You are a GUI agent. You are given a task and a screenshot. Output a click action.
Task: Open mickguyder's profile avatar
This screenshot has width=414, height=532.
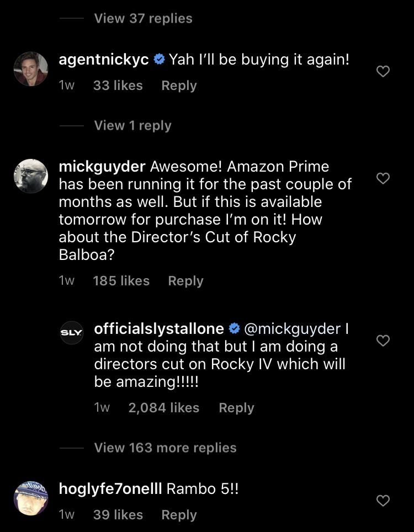click(31, 177)
